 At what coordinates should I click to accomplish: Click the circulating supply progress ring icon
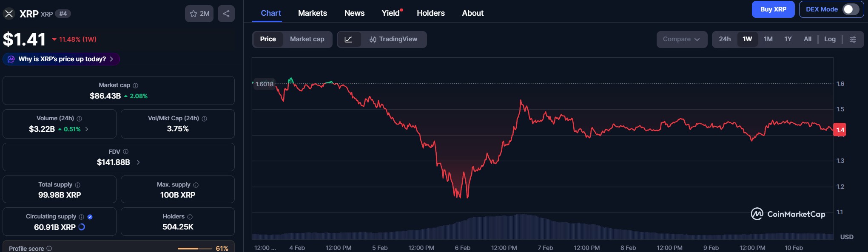(82, 227)
